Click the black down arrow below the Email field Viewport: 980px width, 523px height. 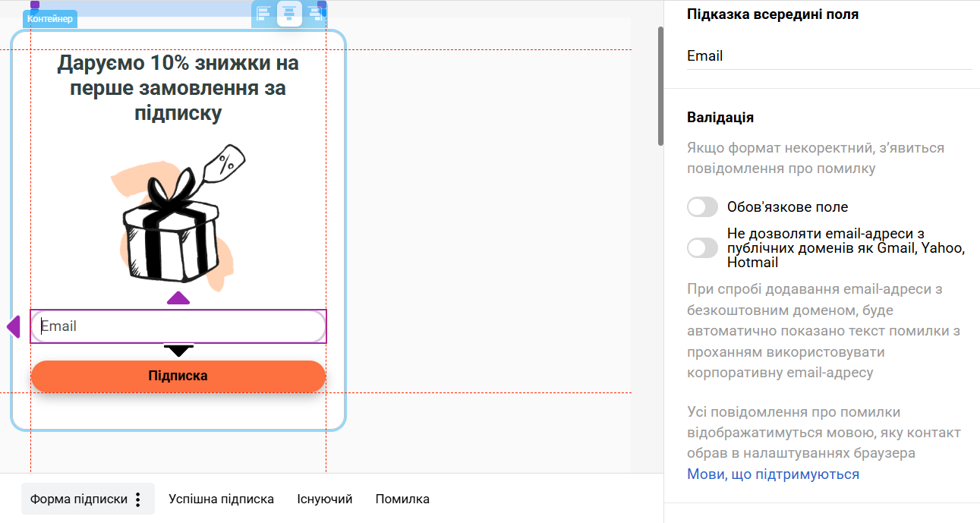(178, 351)
